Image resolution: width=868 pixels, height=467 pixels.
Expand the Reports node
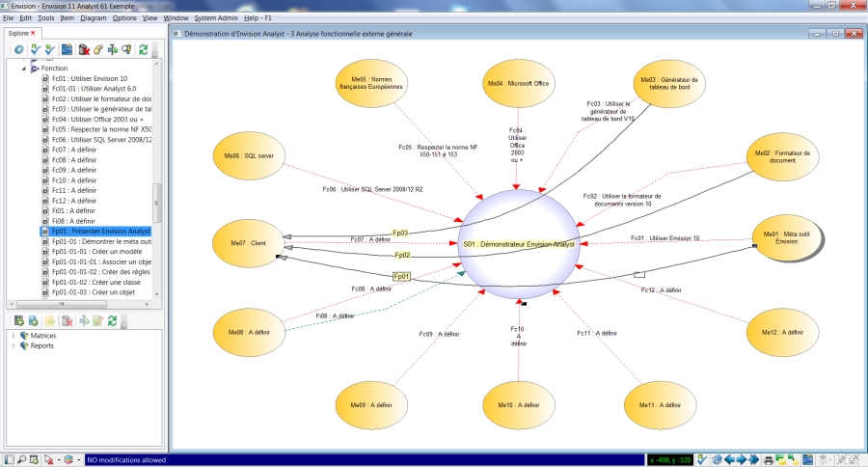click(x=14, y=345)
